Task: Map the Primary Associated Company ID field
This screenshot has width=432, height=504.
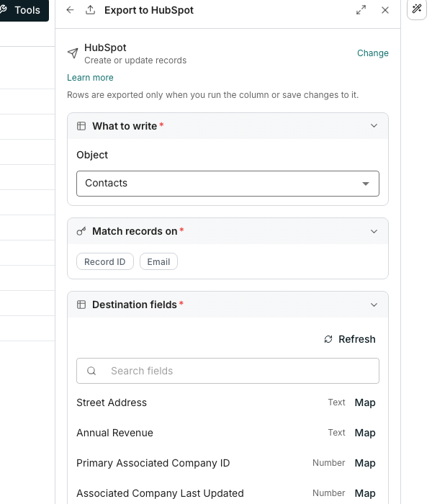Action: (365, 463)
